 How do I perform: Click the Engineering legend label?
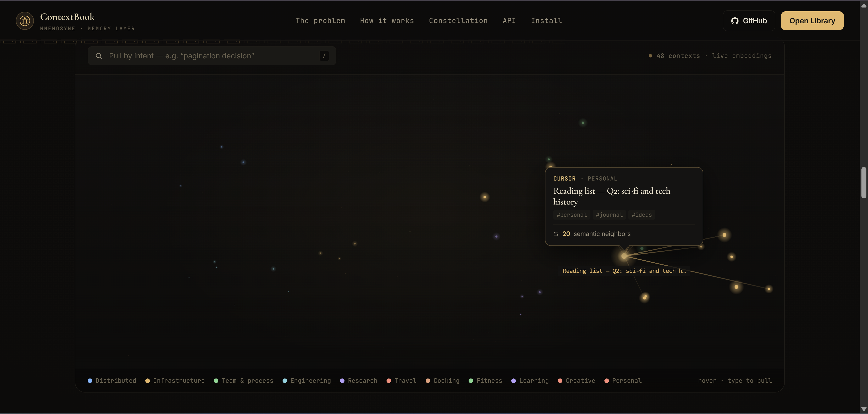point(310,381)
